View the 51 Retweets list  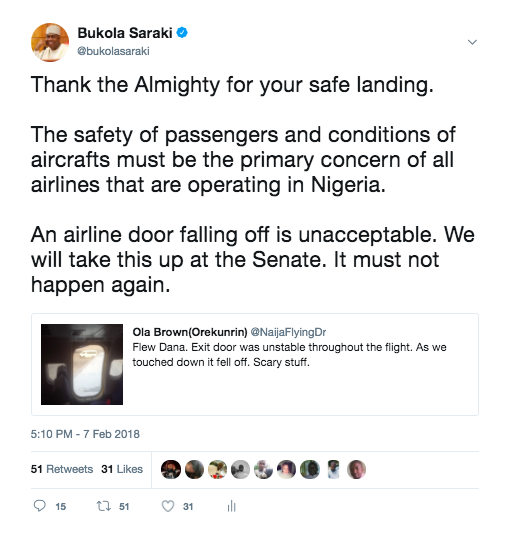tap(62, 469)
